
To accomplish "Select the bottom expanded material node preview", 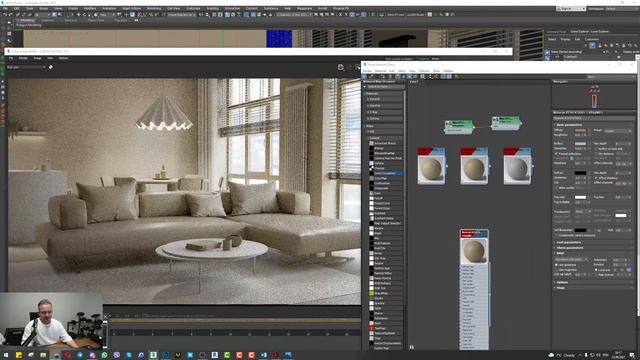I will click(474, 250).
